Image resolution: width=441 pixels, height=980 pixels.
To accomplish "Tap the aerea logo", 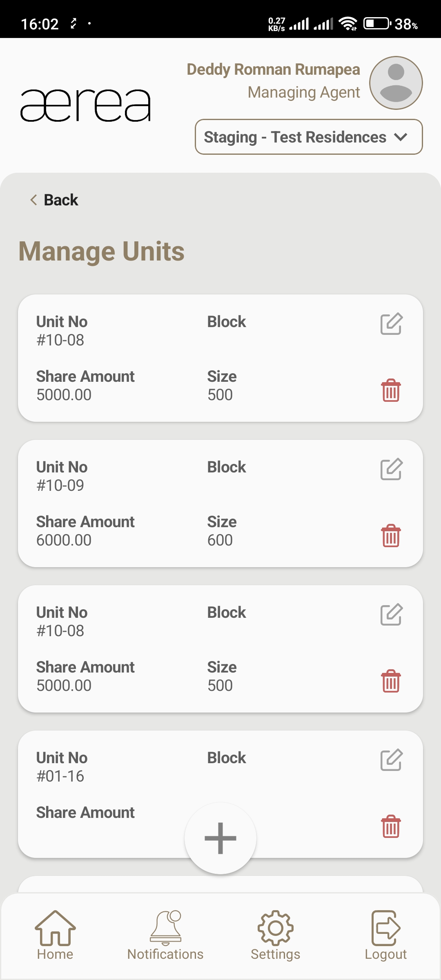I will click(86, 105).
